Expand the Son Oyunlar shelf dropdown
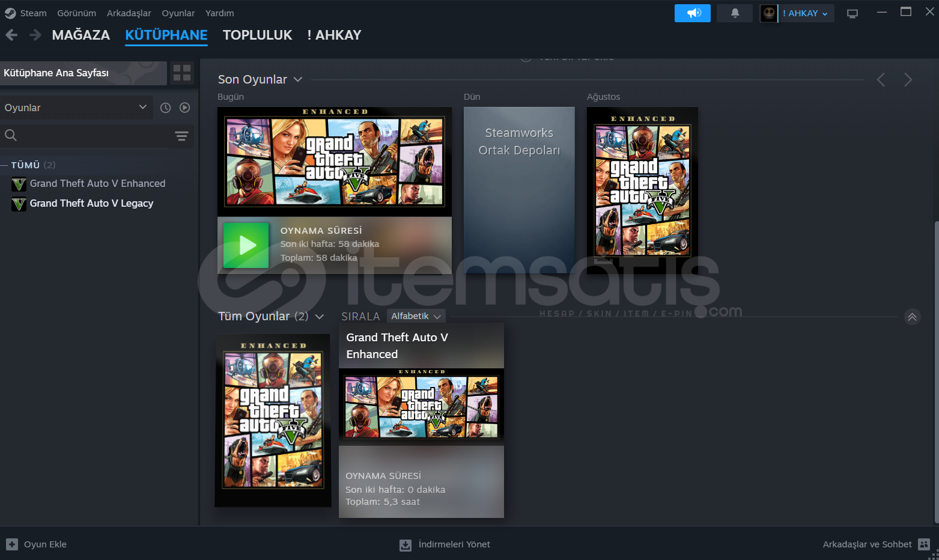Screen dimensions: 939x560 [x=297, y=79]
